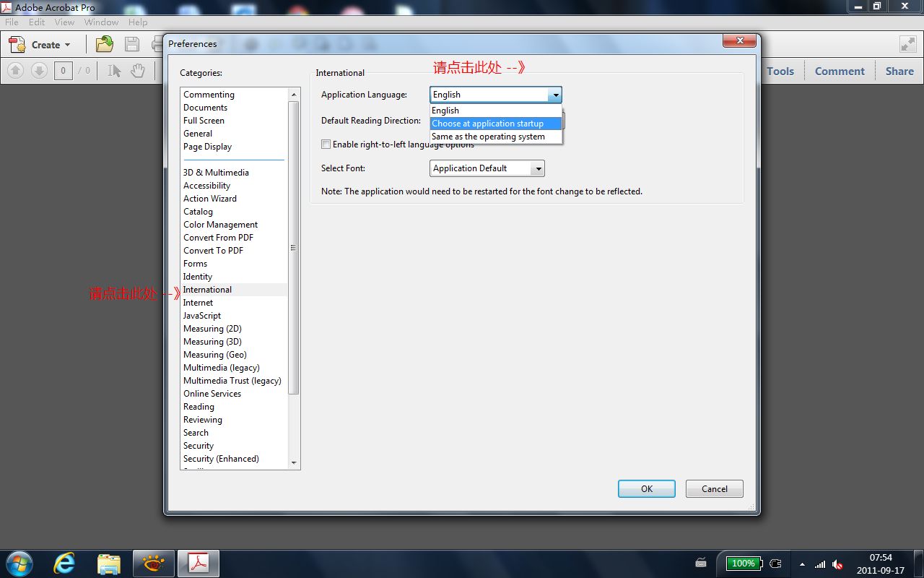Open the Comment pane tab

(839, 71)
